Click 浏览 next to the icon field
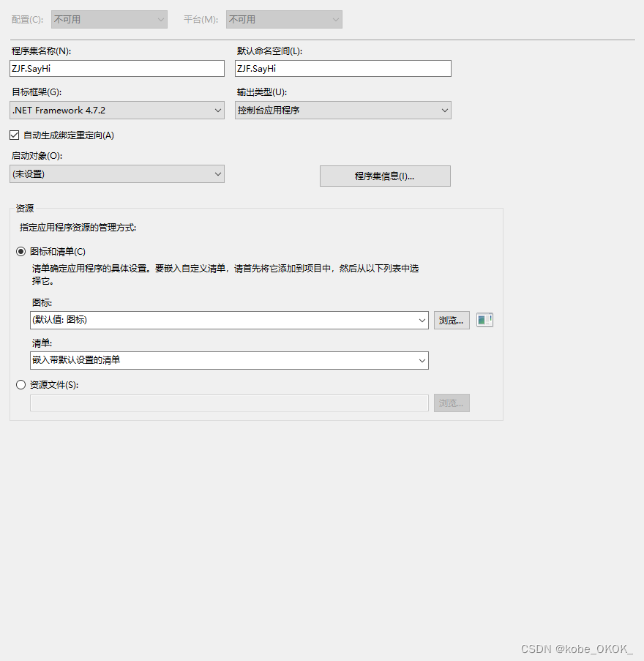 coord(452,320)
